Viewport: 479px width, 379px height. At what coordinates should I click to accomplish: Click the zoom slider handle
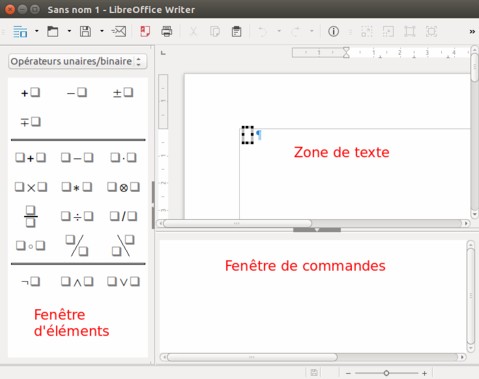[386, 373]
